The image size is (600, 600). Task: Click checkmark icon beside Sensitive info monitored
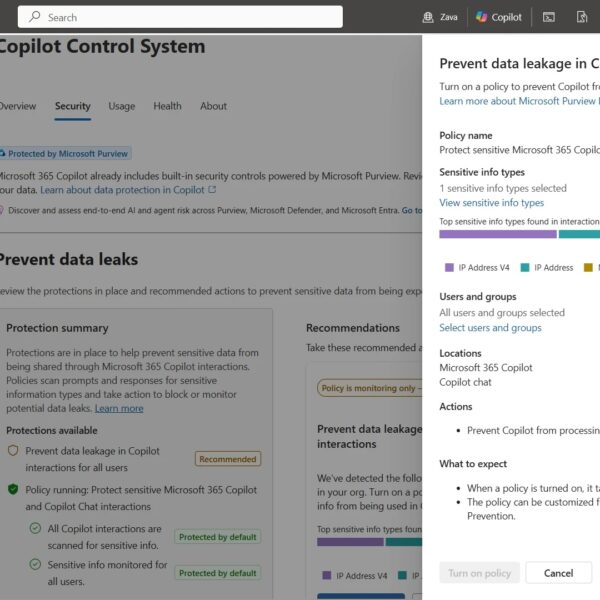tap(35, 564)
